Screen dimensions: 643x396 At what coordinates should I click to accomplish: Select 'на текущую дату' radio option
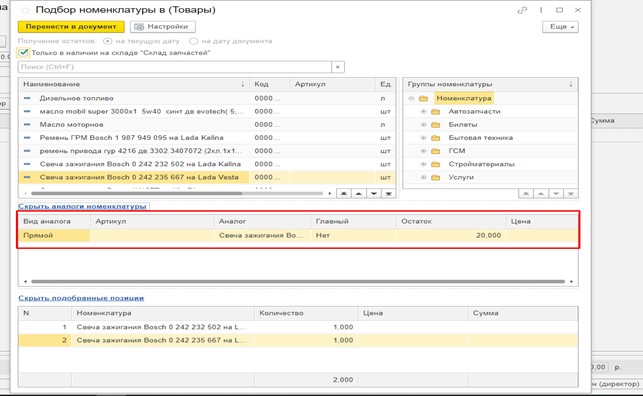[107, 41]
